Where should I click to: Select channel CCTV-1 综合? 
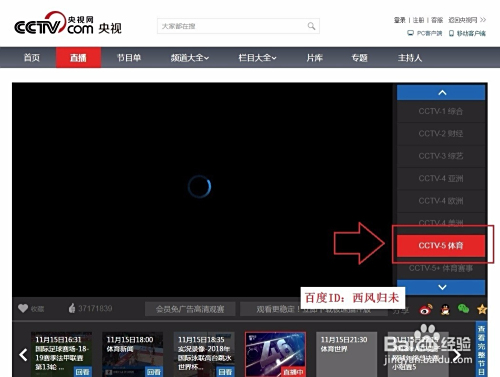(x=441, y=111)
